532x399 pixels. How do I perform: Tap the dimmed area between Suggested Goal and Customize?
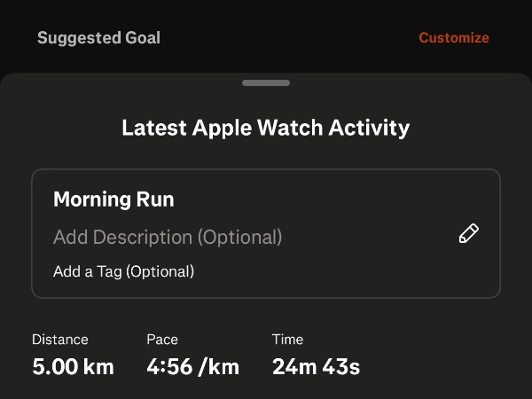pyautogui.click(x=288, y=38)
